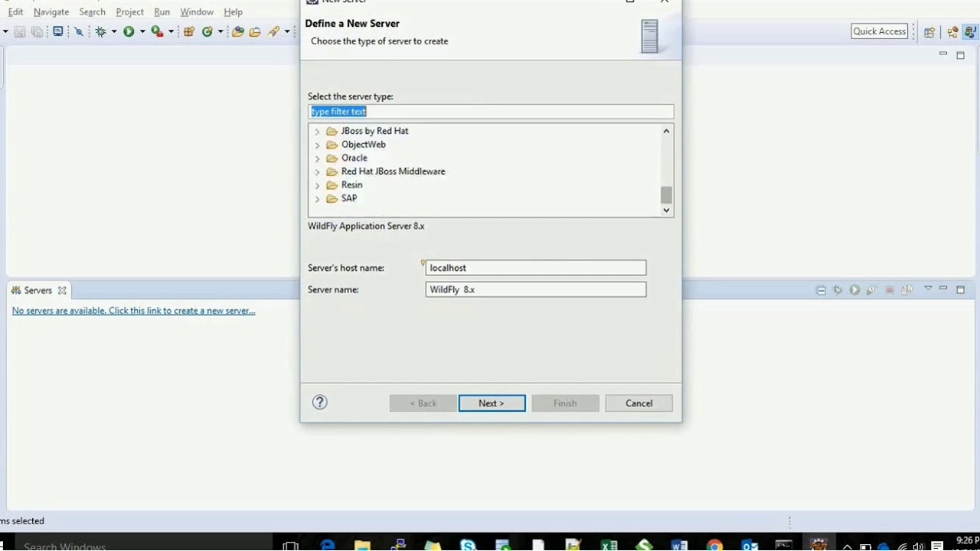980x551 pixels.
Task: Click the Open Type icon in toolbar
Action: [x=238, y=31]
